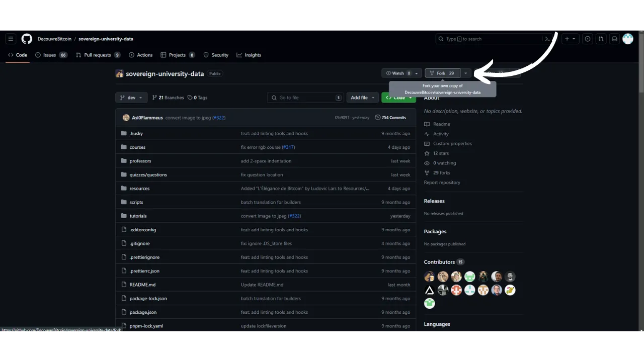Open commit 'add 2-space indentation'
The height and width of the screenshot is (362, 644).
pos(266,161)
